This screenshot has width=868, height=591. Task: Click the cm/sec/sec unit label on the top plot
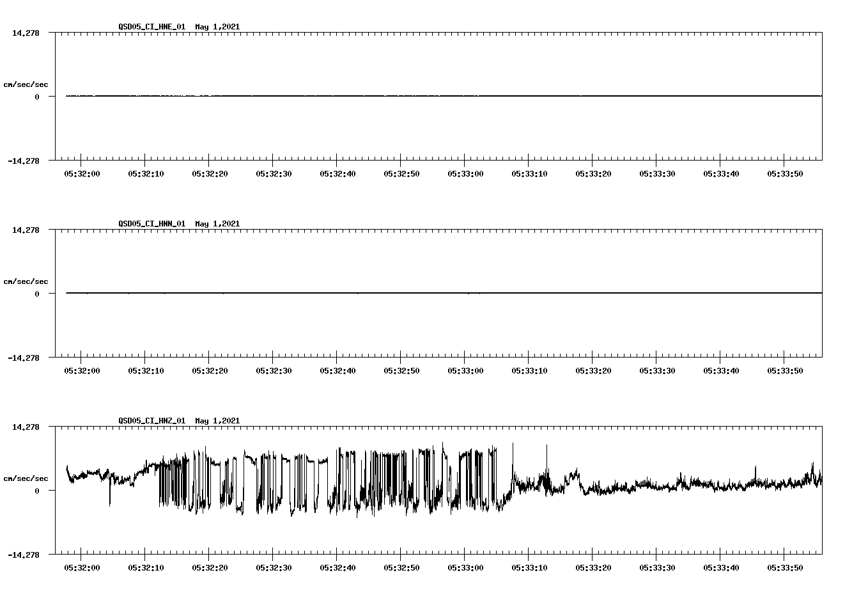coord(26,84)
